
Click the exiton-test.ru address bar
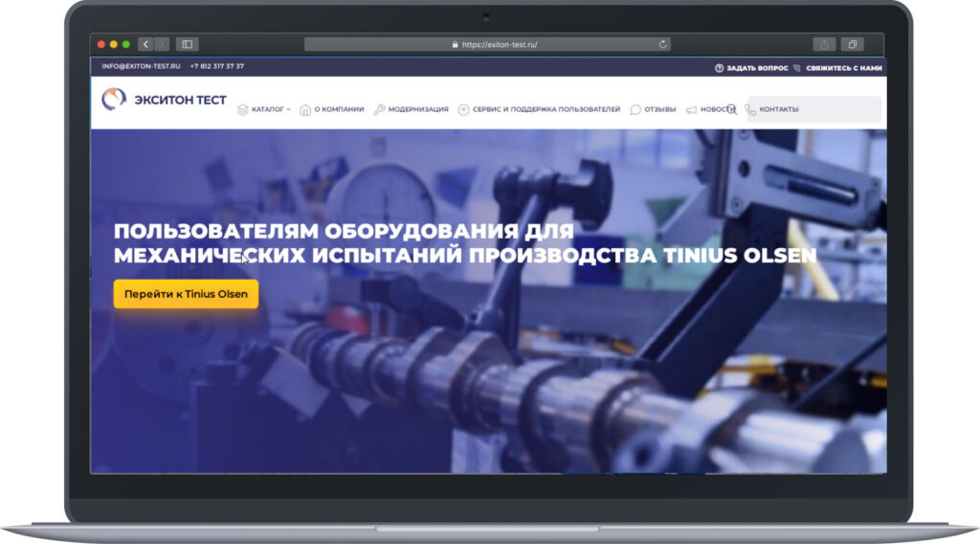[x=487, y=44]
